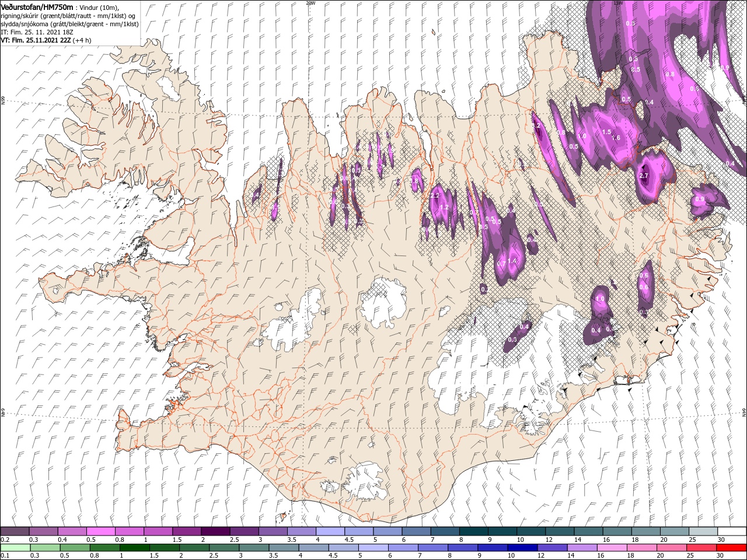Pick bright pink 0.5 swatch in snow scale
747x560 pixels.
[100, 531]
